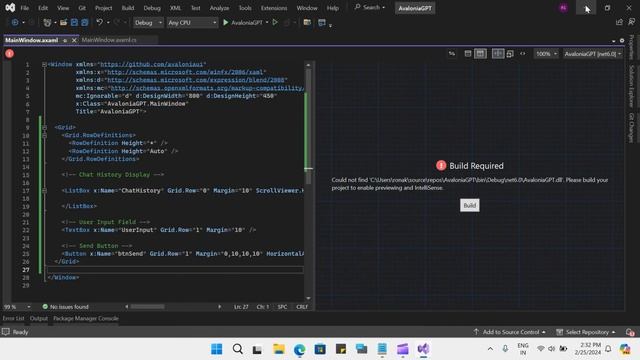Open the XML menu
Viewport: 640px width, 360px height.
click(175, 8)
